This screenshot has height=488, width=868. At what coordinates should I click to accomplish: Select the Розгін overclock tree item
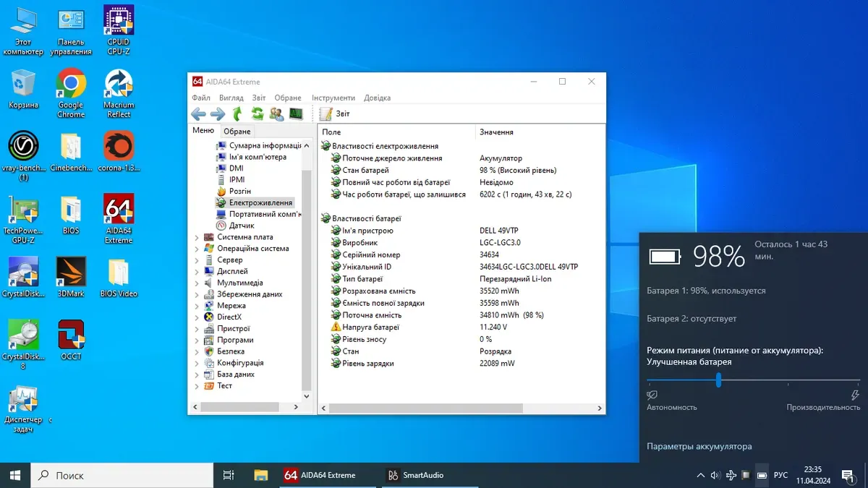239,192
